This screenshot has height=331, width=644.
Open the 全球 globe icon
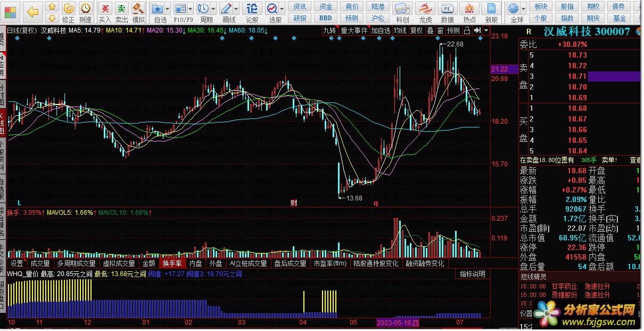click(514, 9)
